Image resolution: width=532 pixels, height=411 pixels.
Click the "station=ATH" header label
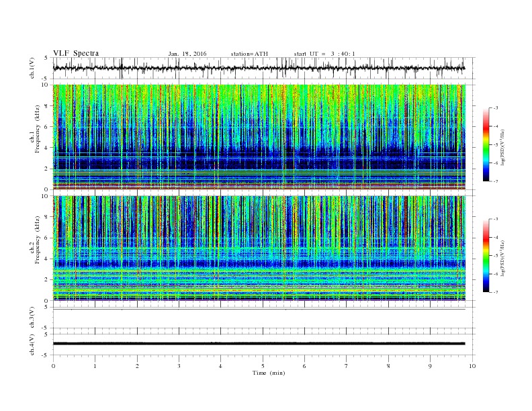(x=249, y=54)
